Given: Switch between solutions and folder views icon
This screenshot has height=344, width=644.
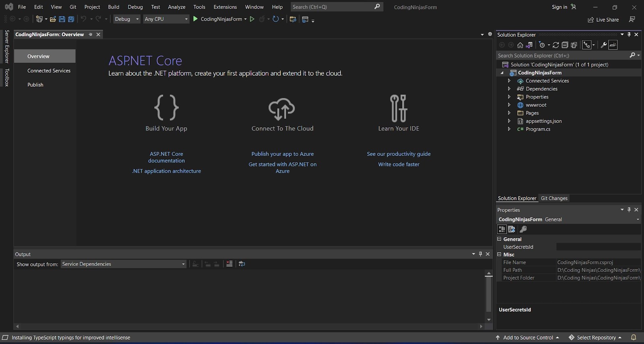Looking at the screenshot, I should coord(529,45).
